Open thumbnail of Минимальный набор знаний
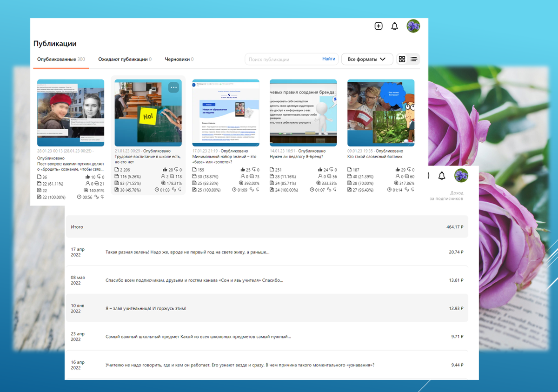 tap(226, 113)
